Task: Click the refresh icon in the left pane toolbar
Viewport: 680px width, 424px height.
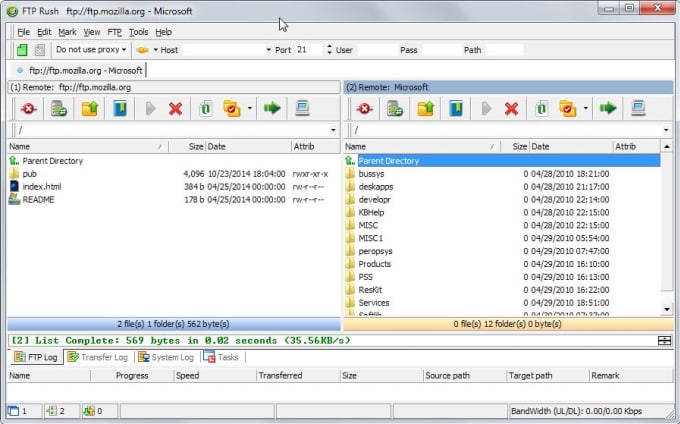Action: coord(206,108)
